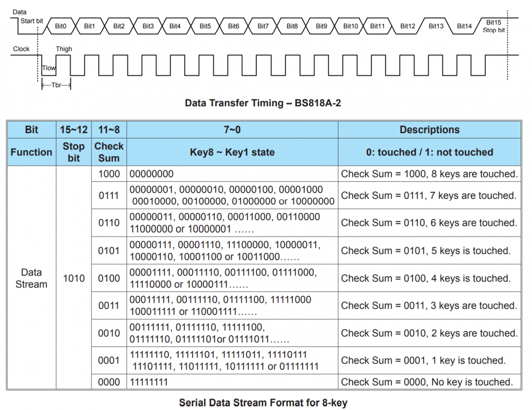Click the '0: touched / 1: not touched' header
This screenshot has height=410, width=532.
click(429, 152)
